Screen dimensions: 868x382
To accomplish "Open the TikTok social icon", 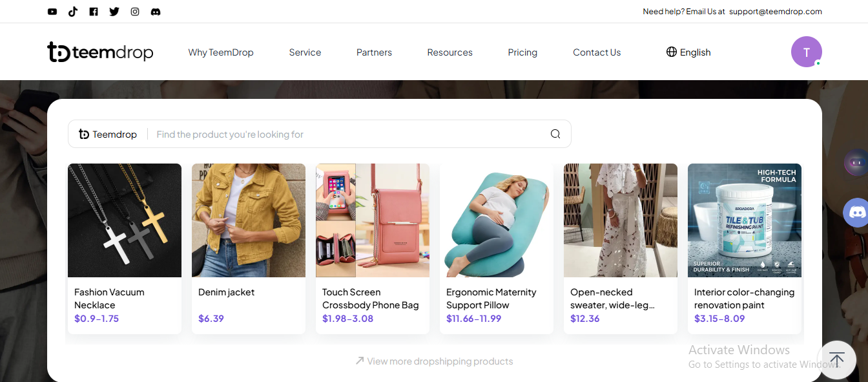I will pos(73,12).
